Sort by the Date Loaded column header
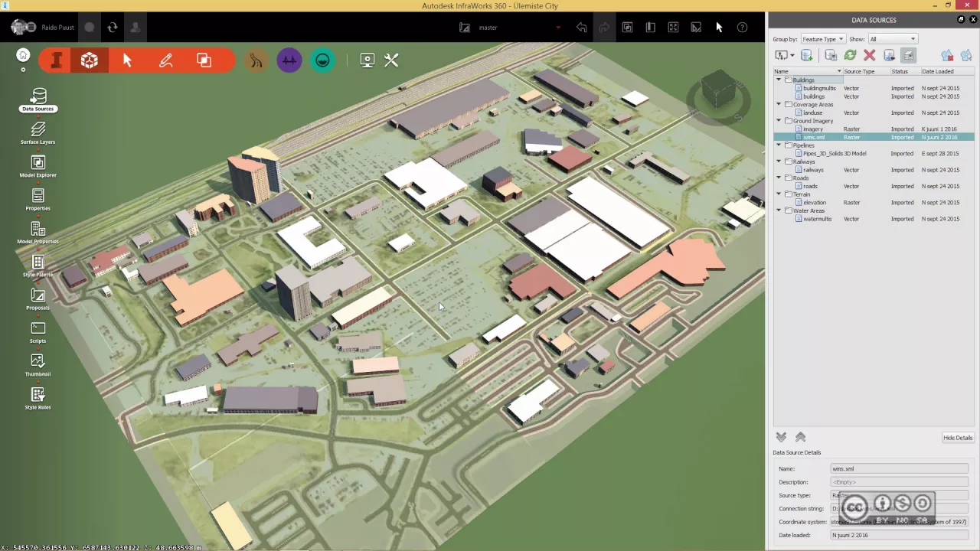 point(947,71)
